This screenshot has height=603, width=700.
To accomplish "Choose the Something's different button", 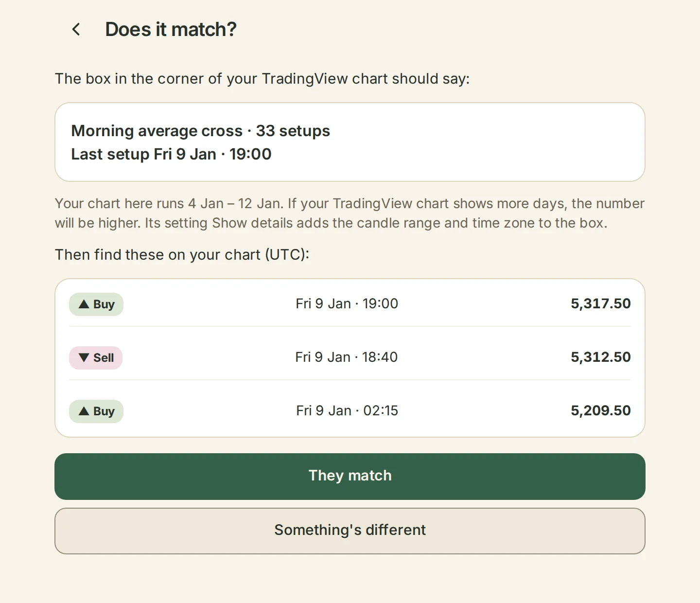I will click(x=350, y=531).
